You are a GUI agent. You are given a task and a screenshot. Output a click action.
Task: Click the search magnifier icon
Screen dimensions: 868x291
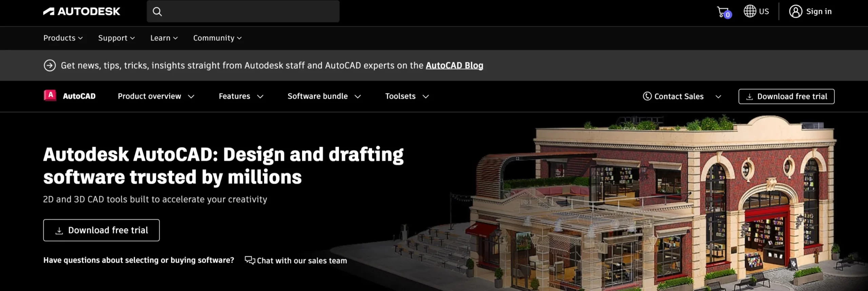(x=157, y=12)
